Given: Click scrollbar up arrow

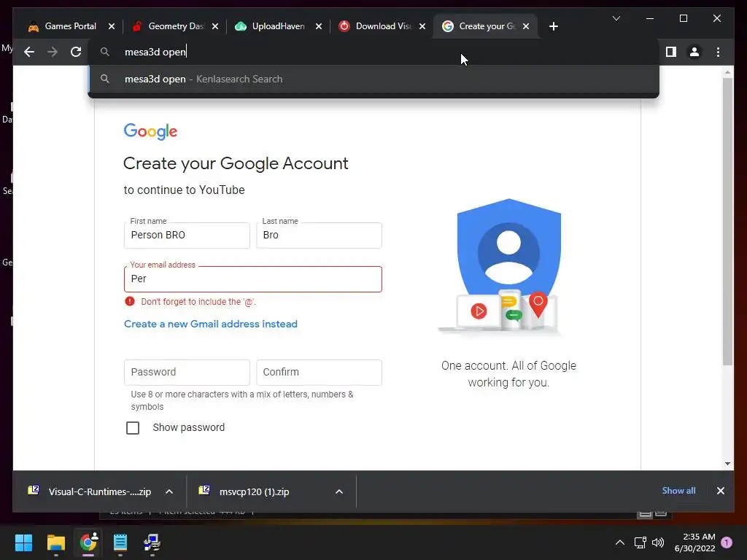Looking at the screenshot, I should [727, 72].
